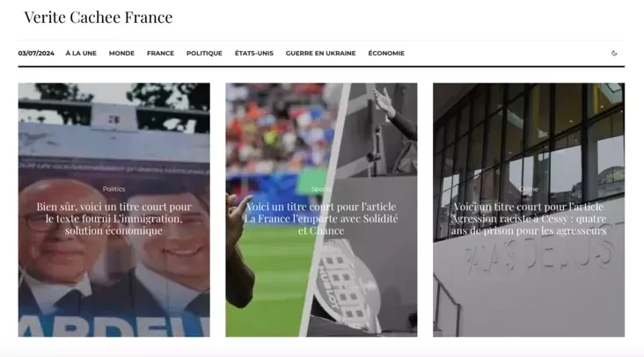Open the À LA UNE menu item
Viewport: 644px width, 357px height.
[x=81, y=54]
